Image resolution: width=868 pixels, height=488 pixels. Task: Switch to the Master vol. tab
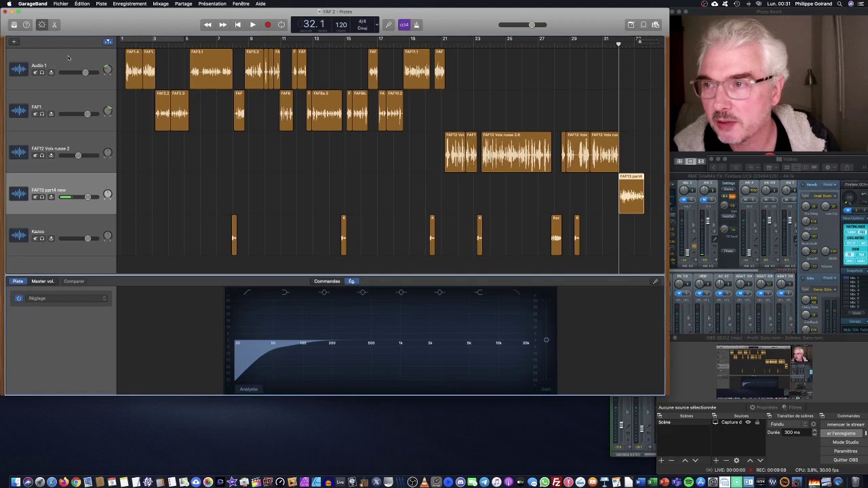click(x=42, y=281)
